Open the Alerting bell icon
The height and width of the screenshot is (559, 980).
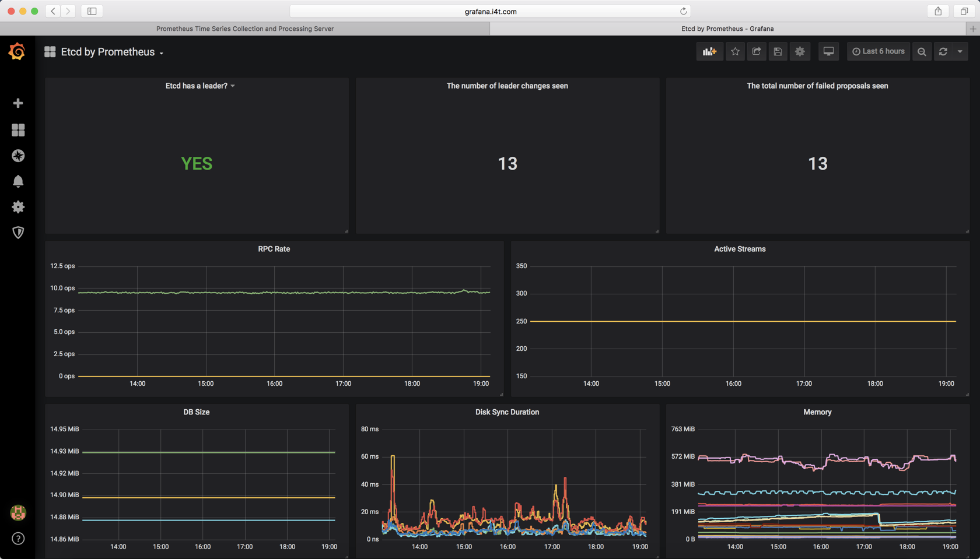click(x=18, y=181)
